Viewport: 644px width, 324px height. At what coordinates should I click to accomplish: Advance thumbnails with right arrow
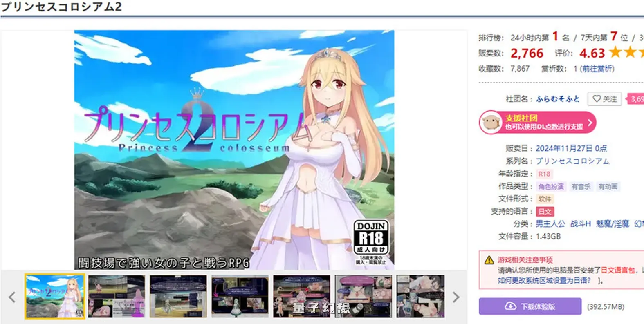coord(456,297)
